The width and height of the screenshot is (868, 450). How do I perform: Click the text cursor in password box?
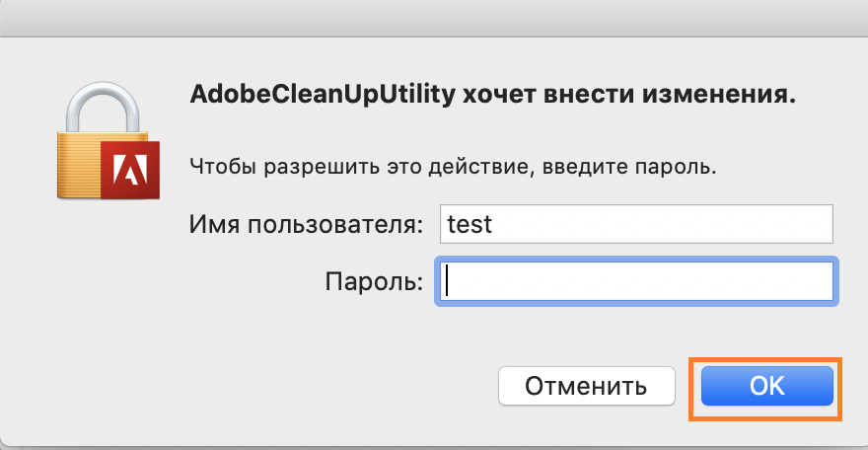click(447, 283)
